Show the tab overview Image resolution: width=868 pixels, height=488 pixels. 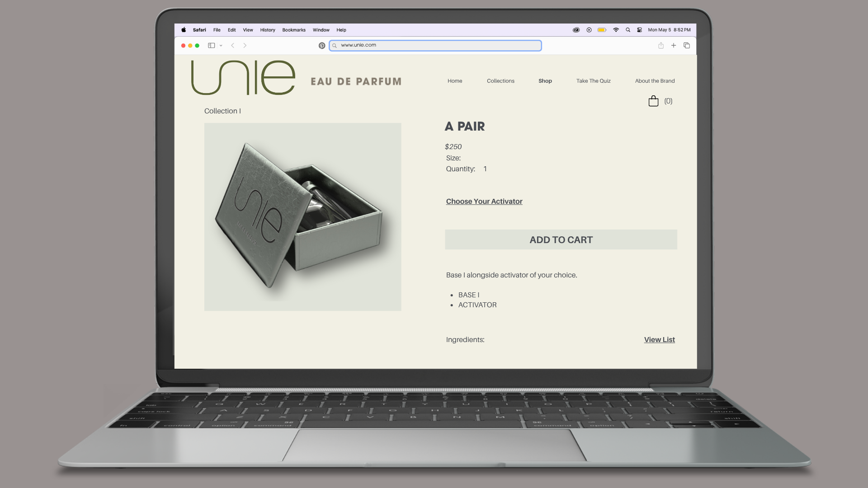tap(687, 45)
